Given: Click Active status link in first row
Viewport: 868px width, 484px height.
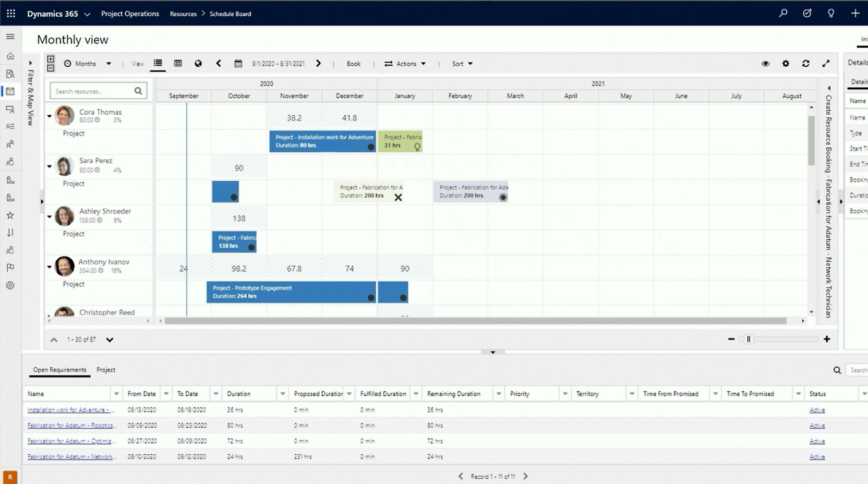Looking at the screenshot, I should tap(817, 410).
